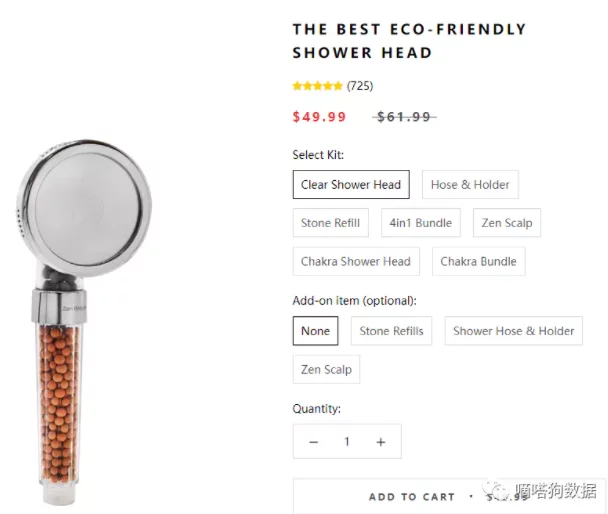Set add-on item to None
608x514 pixels.
(315, 331)
